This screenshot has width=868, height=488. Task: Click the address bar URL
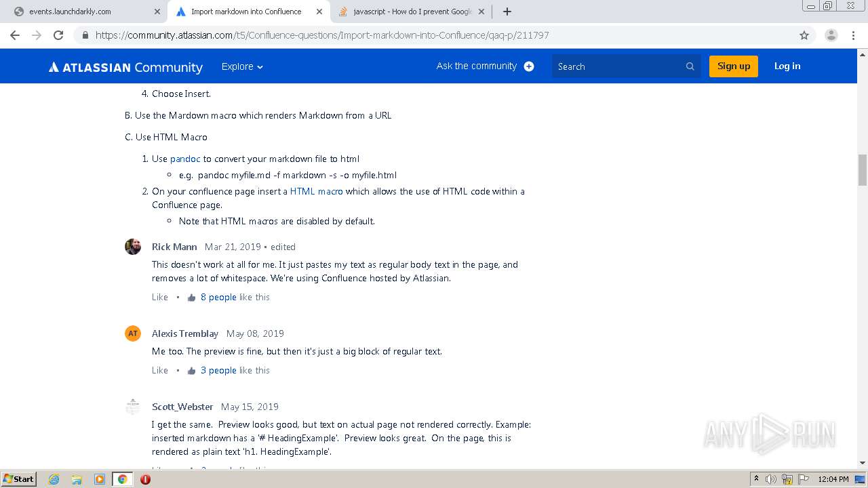click(x=322, y=35)
